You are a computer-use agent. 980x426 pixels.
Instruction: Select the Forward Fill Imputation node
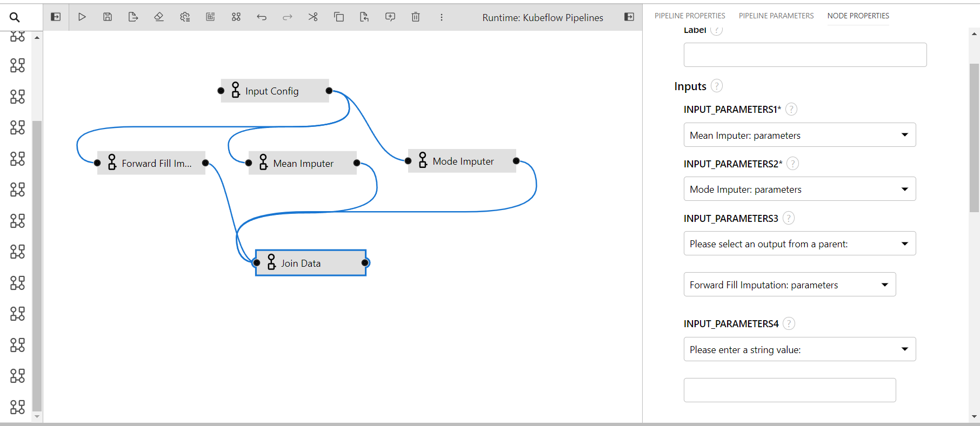point(151,163)
